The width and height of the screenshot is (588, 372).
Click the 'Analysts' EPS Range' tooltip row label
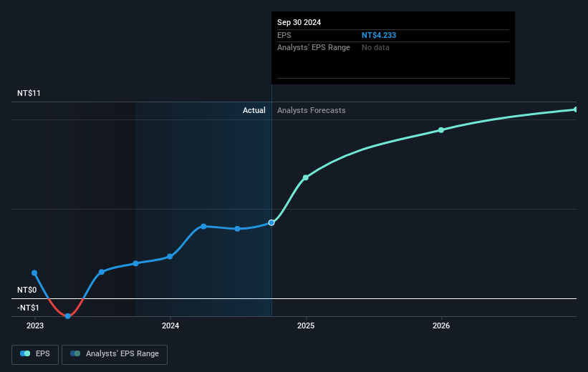pos(314,48)
